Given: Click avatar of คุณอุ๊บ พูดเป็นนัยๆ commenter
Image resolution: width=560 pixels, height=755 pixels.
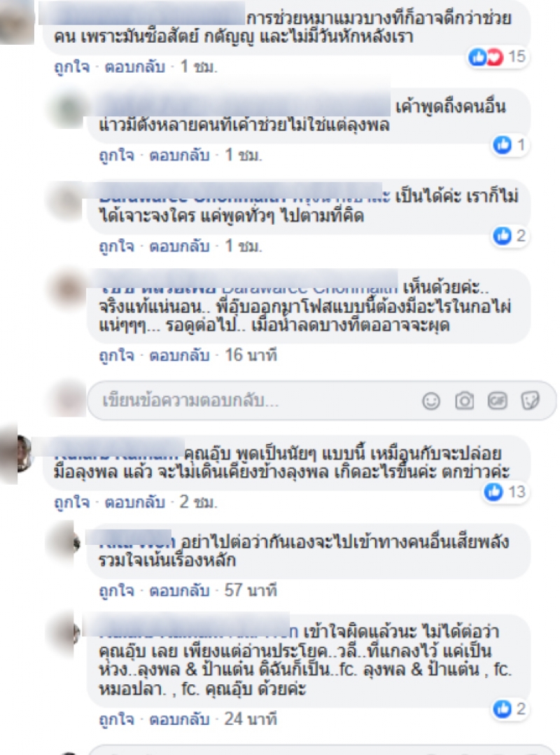Looking at the screenshot, I should pos(17,454).
